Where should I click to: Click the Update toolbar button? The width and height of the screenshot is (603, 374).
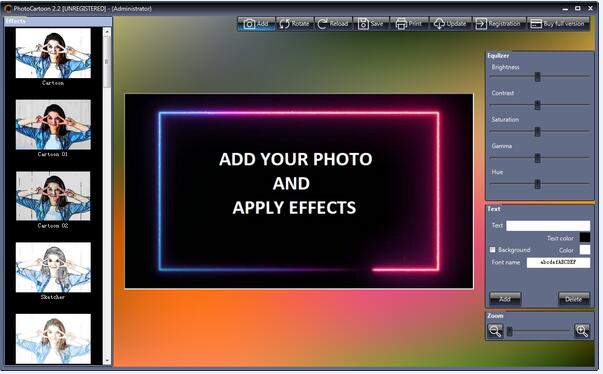coord(450,24)
